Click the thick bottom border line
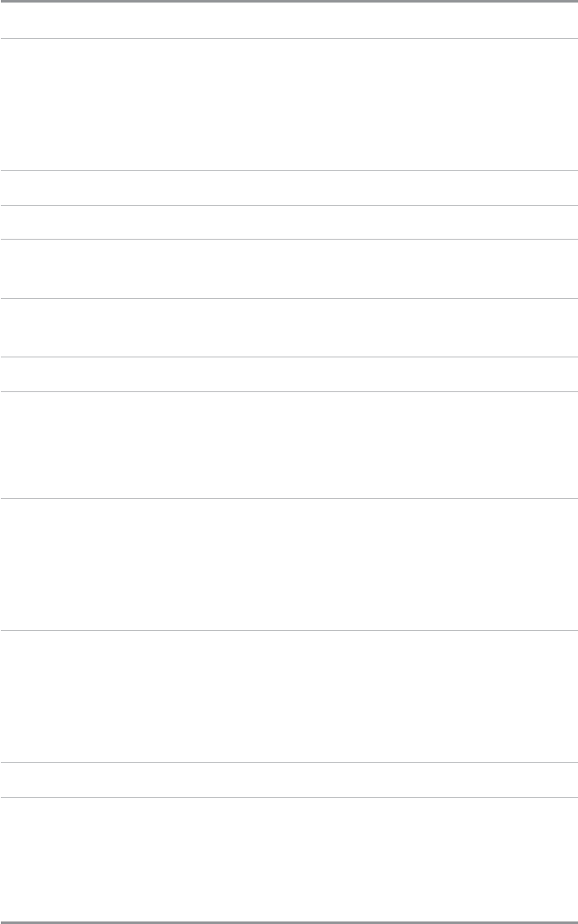Viewport: 578px width, 924px height. (289, 921)
